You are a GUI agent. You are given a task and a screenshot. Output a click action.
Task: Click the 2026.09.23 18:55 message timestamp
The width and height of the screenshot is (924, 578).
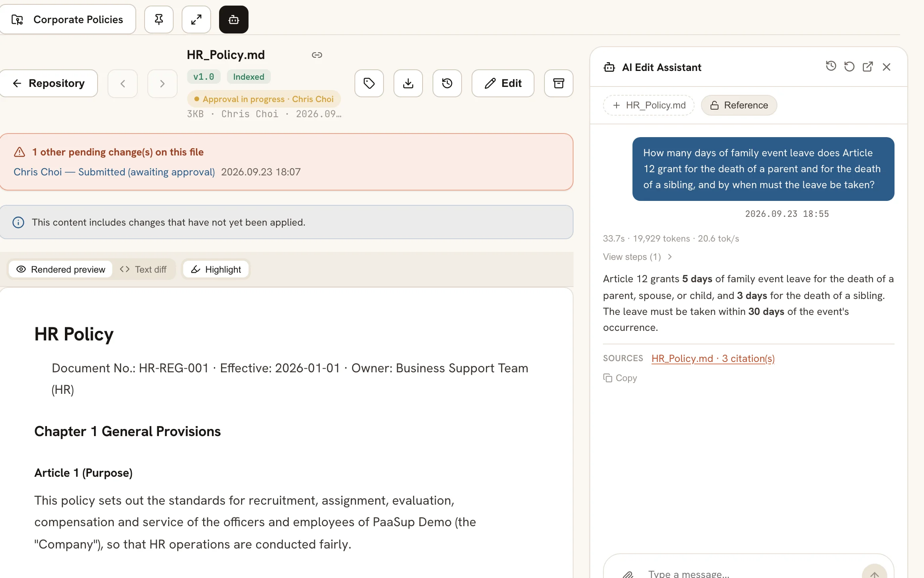pos(787,214)
